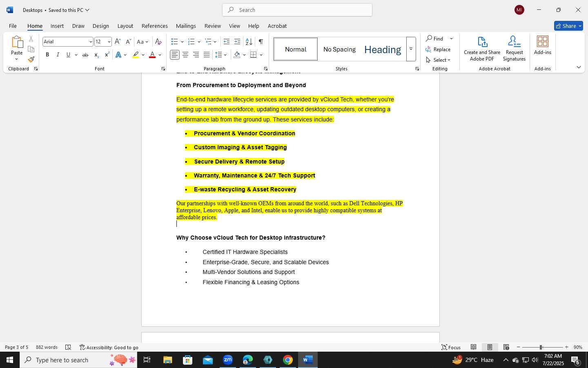Expand the Change Case menu
The width and height of the screenshot is (588, 368).
(143, 42)
